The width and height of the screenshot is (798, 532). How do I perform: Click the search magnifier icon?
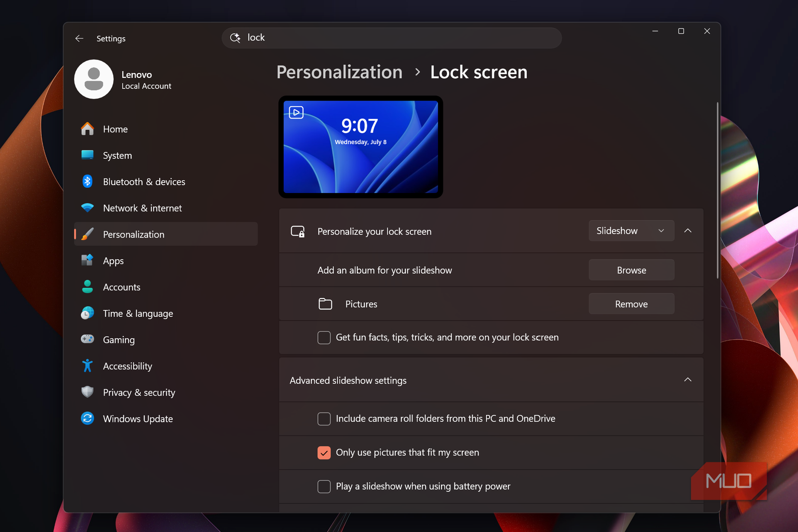pos(236,38)
